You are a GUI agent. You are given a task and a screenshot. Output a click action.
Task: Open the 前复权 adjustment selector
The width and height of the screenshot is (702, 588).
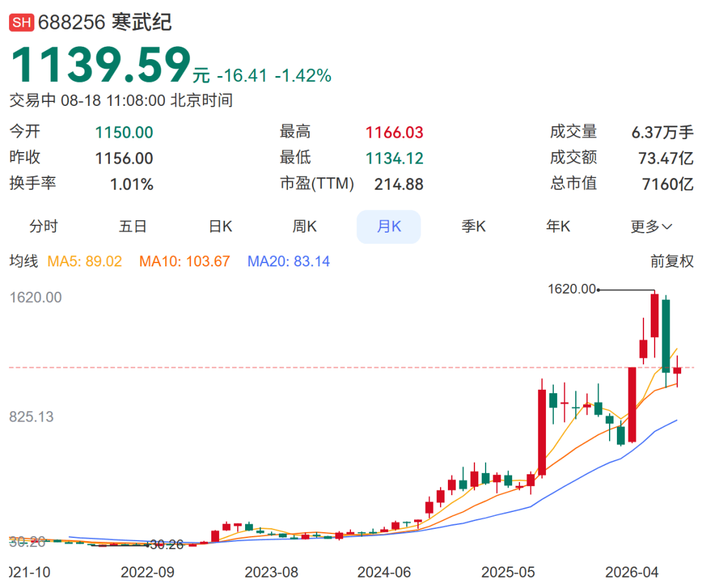(672, 261)
